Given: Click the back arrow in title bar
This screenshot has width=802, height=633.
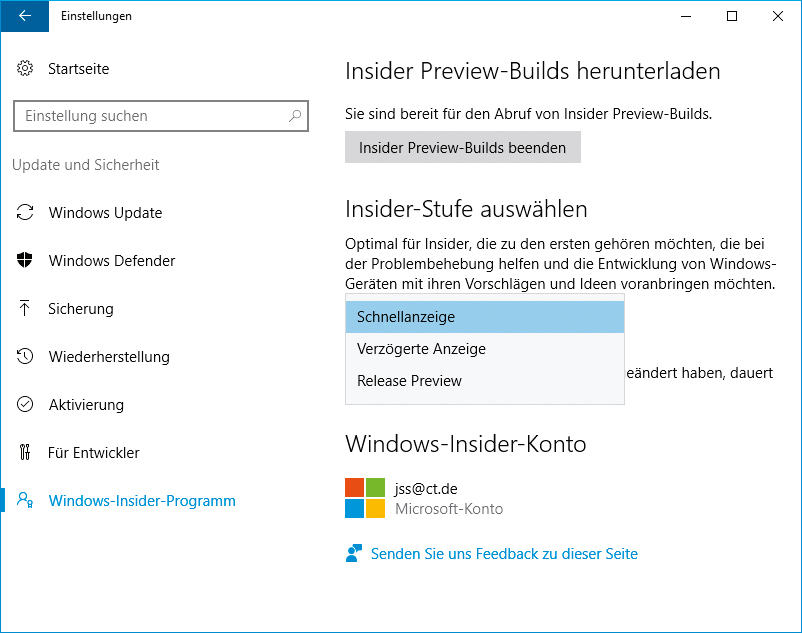Looking at the screenshot, I should coord(24,16).
